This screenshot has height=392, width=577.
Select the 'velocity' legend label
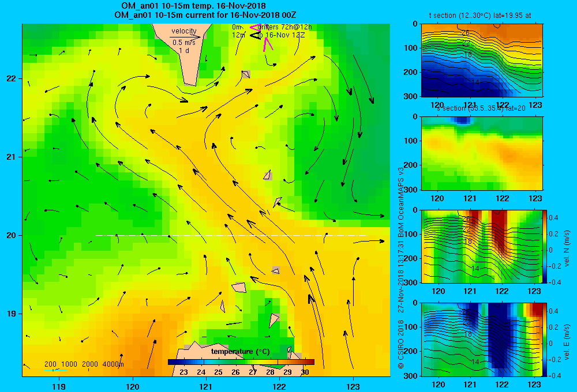tap(184, 31)
